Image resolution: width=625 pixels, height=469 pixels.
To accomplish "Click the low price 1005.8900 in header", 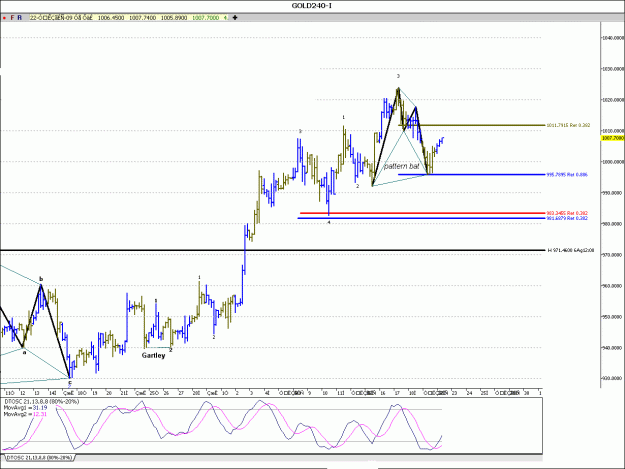I will pos(174,18).
